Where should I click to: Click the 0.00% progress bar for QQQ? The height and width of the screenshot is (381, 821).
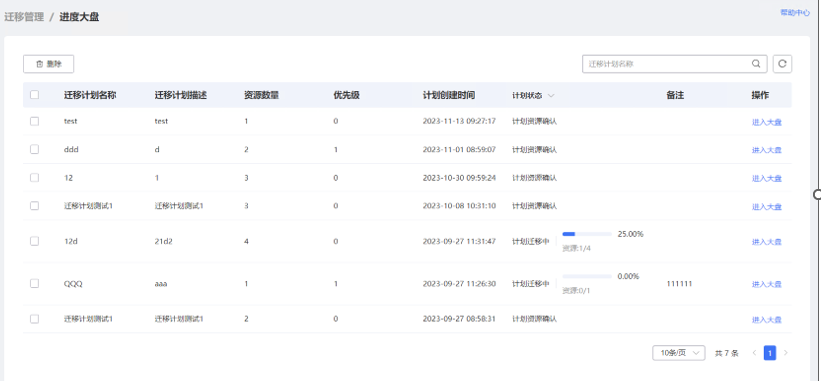pyautogui.click(x=587, y=276)
